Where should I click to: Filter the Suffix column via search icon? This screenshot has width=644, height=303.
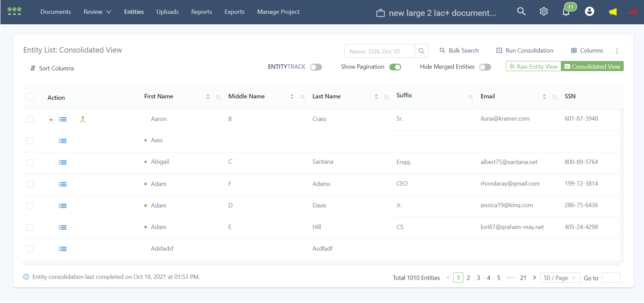(470, 97)
